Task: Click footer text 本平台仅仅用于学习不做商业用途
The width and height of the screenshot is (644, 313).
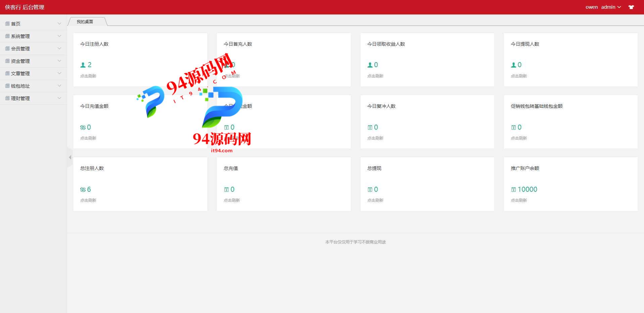Action: point(355,242)
